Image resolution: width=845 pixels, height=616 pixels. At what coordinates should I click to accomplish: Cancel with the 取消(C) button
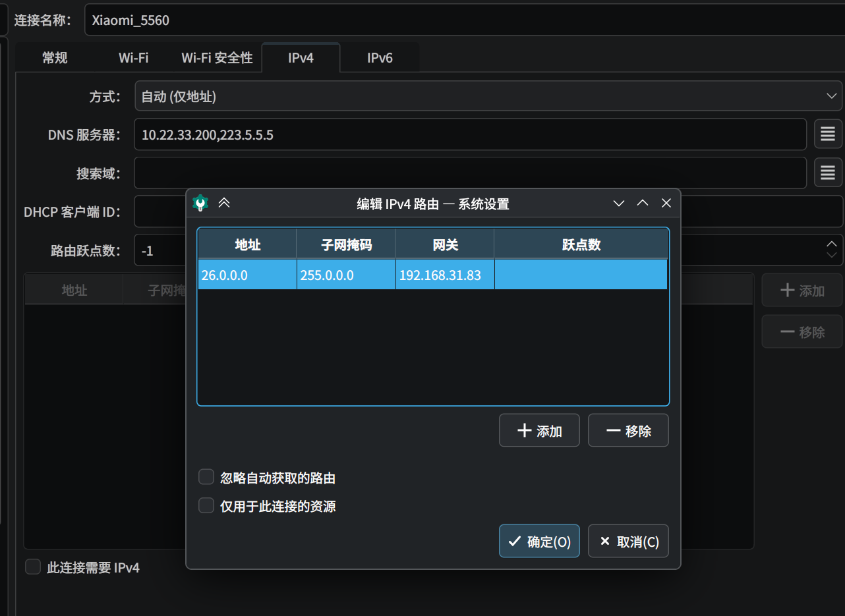(629, 541)
